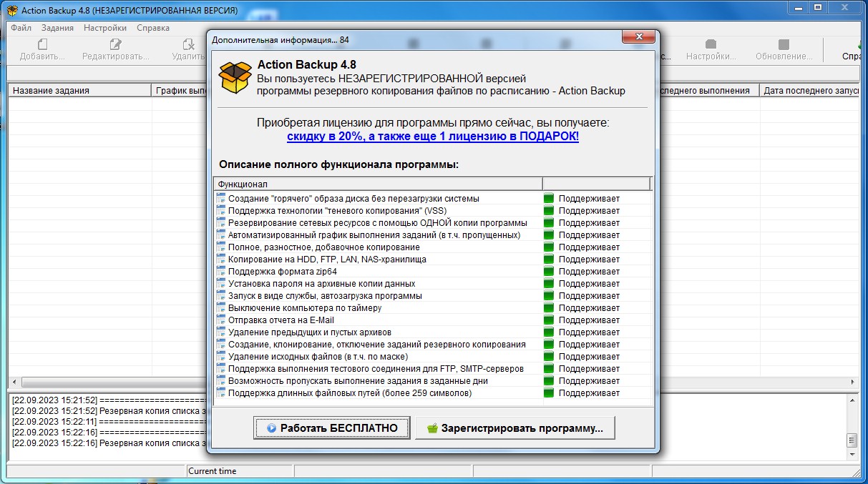Screen dimensions: 868x484
Task: Select row Резервирование сетевых ресурсов с помощью ОДНОЙ копии
Action: pyautogui.click(x=433, y=222)
